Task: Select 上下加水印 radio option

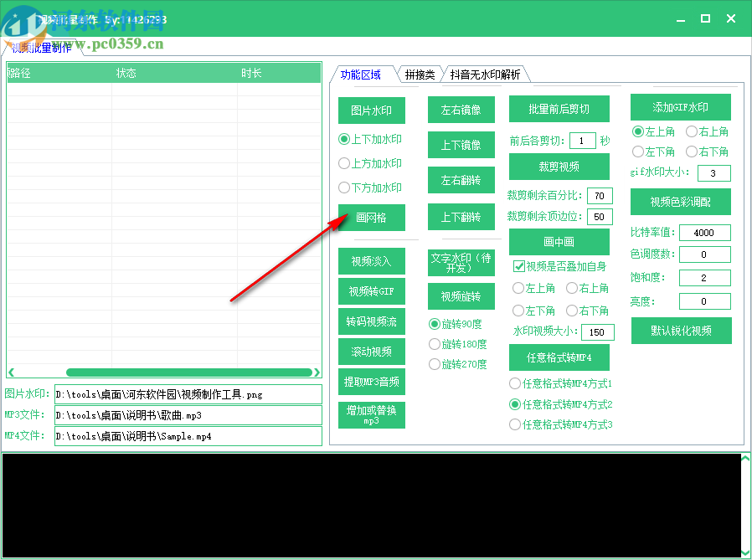Action: 370,139
